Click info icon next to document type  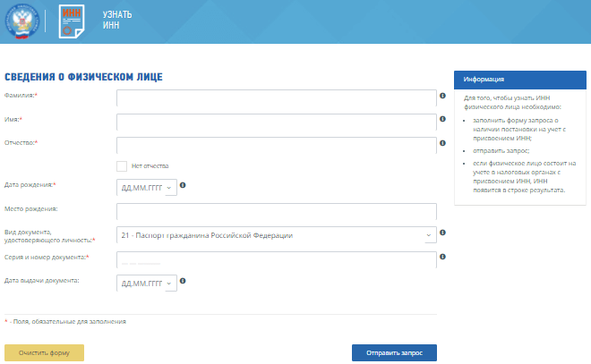442,233
